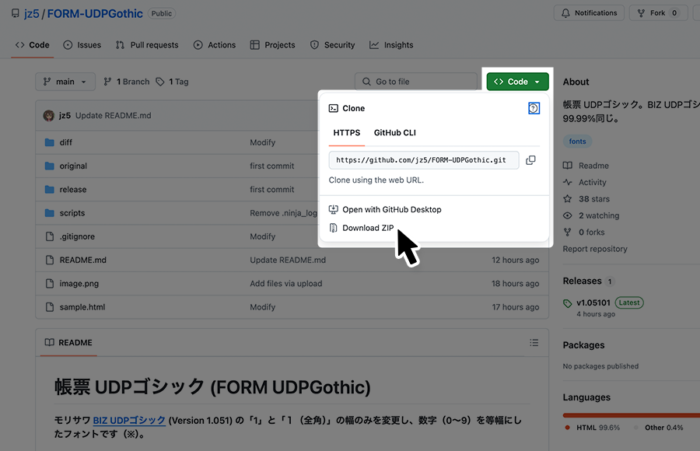The image size is (700, 451).
Task: Click the eye icon beside 2 watching
Action: pos(567,216)
